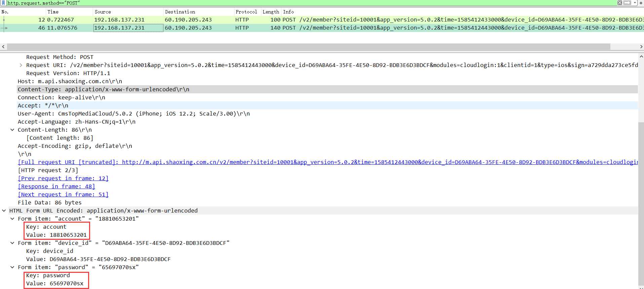This screenshot has height=289, width=644.
Task: Select the Connection: keep-alive line
Action: point(62,97)
